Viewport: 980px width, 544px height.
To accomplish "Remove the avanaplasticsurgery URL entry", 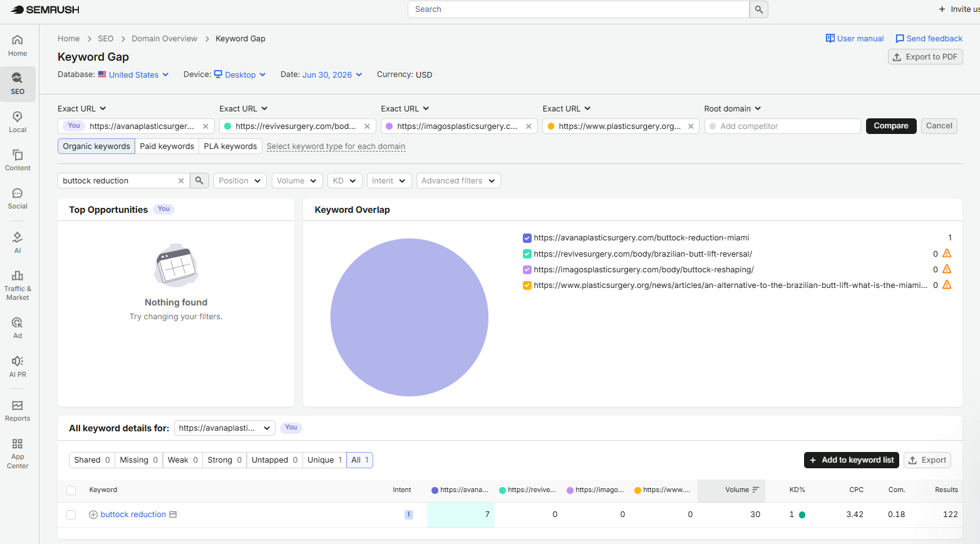I will point(205,126).
